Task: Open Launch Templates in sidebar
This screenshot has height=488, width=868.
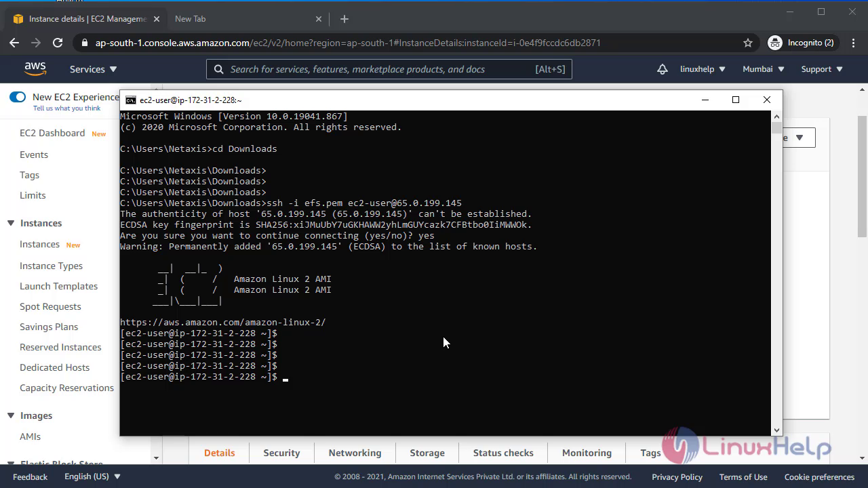Action: pos(58,286)
